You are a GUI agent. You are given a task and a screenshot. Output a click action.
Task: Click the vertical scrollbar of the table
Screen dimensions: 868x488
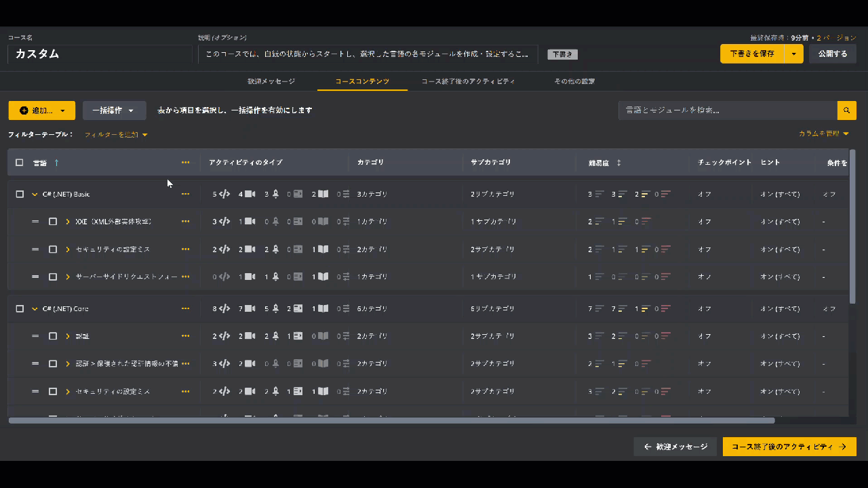(852, 226)
